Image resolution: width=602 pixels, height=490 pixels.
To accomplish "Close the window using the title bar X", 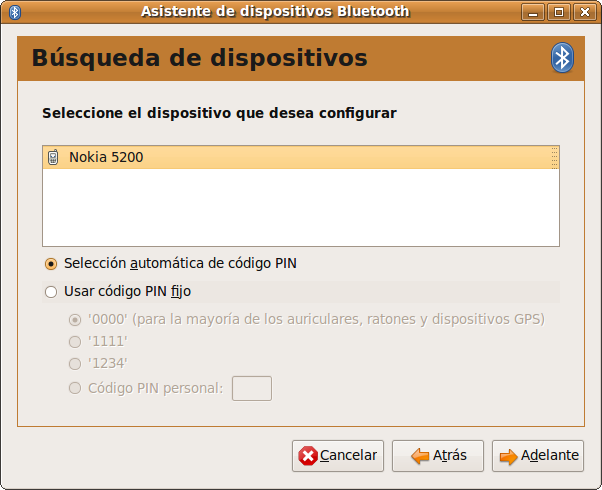I will pyautogui.click(x=583, y=12).
